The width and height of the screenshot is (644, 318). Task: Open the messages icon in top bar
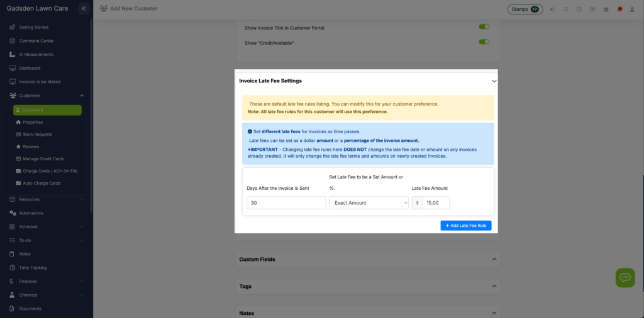pos(592,9)
